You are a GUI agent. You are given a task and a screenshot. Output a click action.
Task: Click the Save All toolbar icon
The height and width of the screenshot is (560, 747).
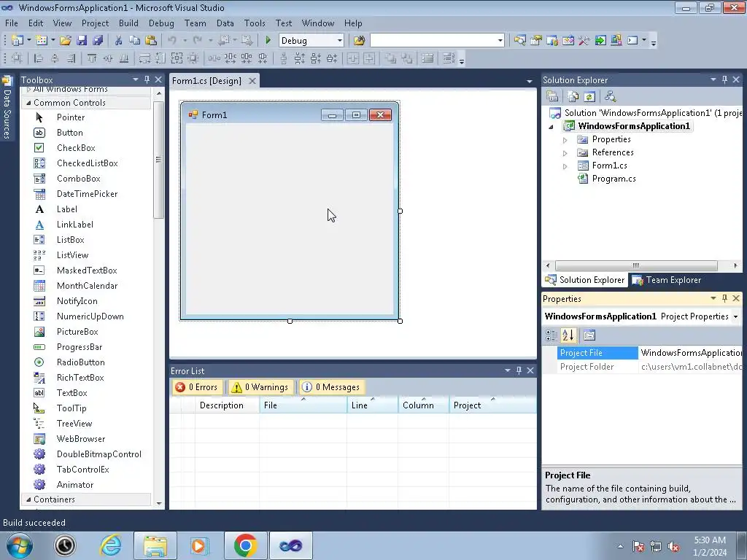point(98,41)
